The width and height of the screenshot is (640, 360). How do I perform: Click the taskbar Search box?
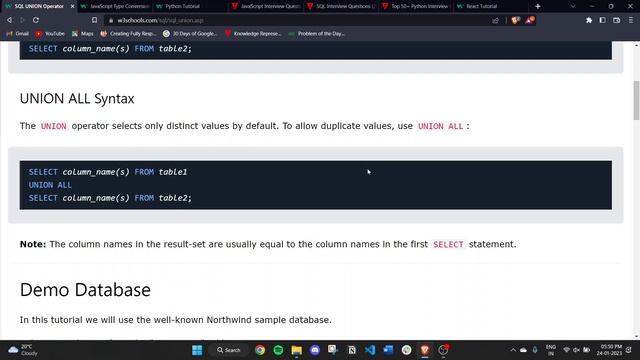coord(229,350)
